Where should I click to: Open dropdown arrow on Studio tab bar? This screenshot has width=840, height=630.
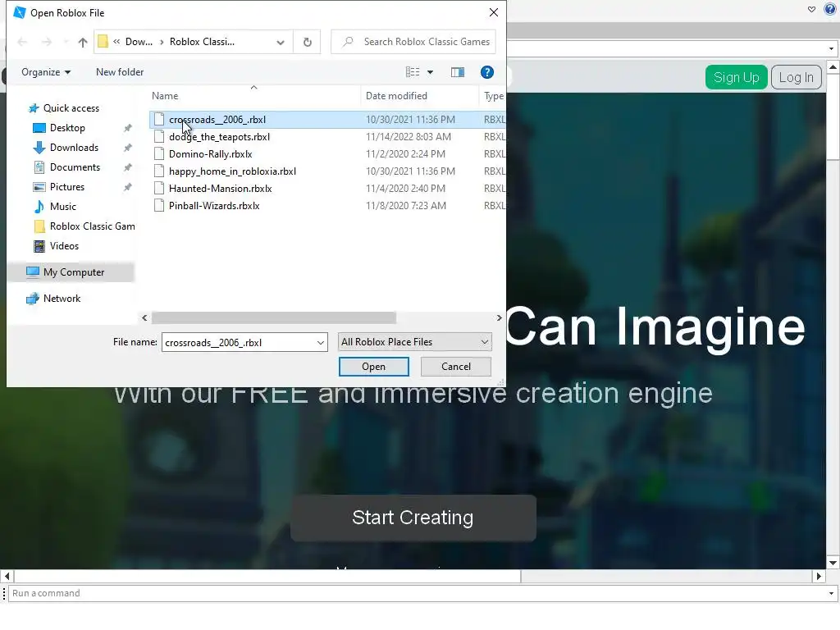tap(831, 48)
